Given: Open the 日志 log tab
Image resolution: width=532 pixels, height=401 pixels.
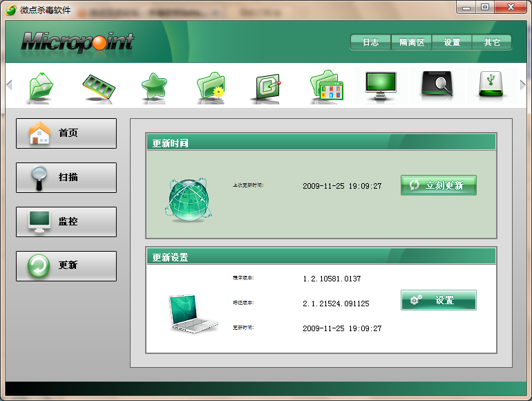Looking at the screenshot, I should point(371,42).
